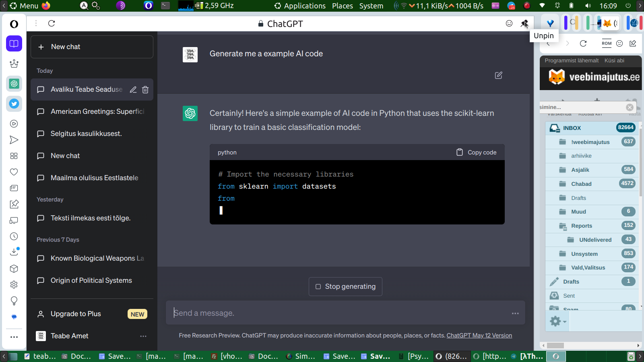644x362 pixels.
Task: Unpin the ChatGPT sidebar panel
Action: pyautogui.click(x=524, y=23)
